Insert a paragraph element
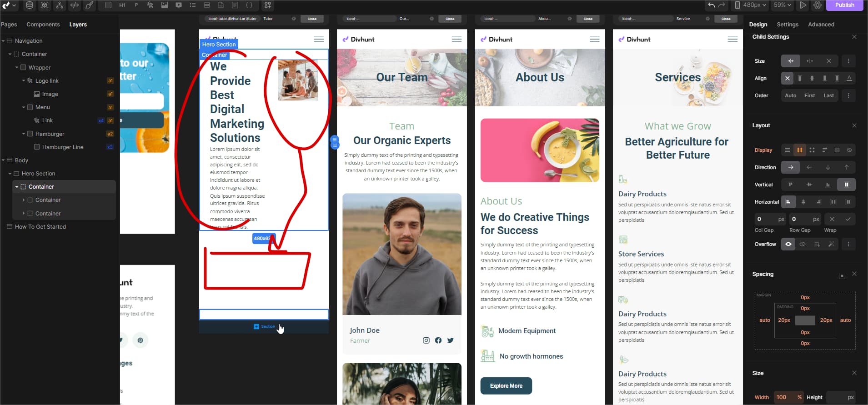This screenshot has height=405, width=868. click(136, 5)
